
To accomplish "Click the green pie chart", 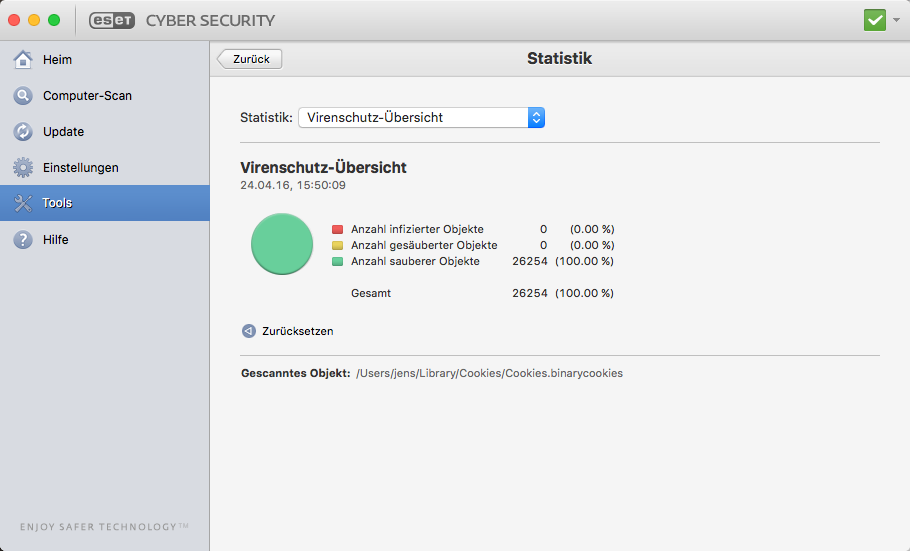I will (x=282, y=244).
